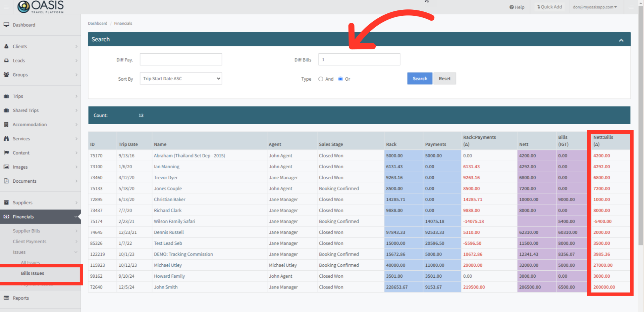Click the Financials money icon

coord(6,217)
